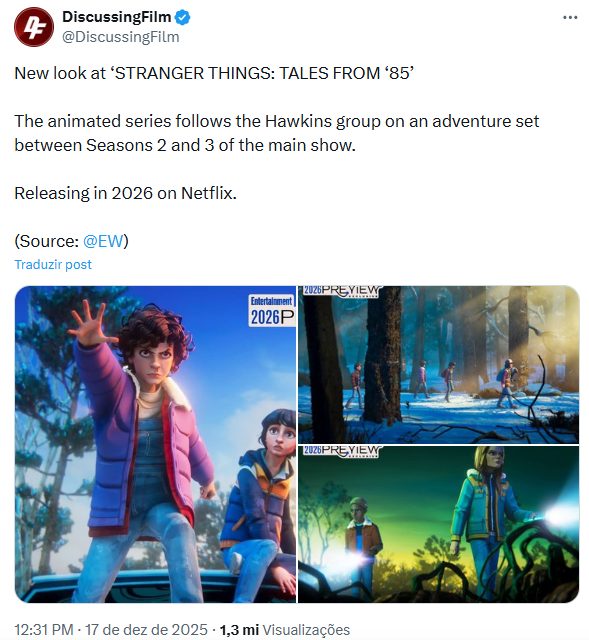The image size is (589, 640).
Task: Click the 2026 Preview logo on forest image
Action: pyautogui.click(x=342, y=291)
